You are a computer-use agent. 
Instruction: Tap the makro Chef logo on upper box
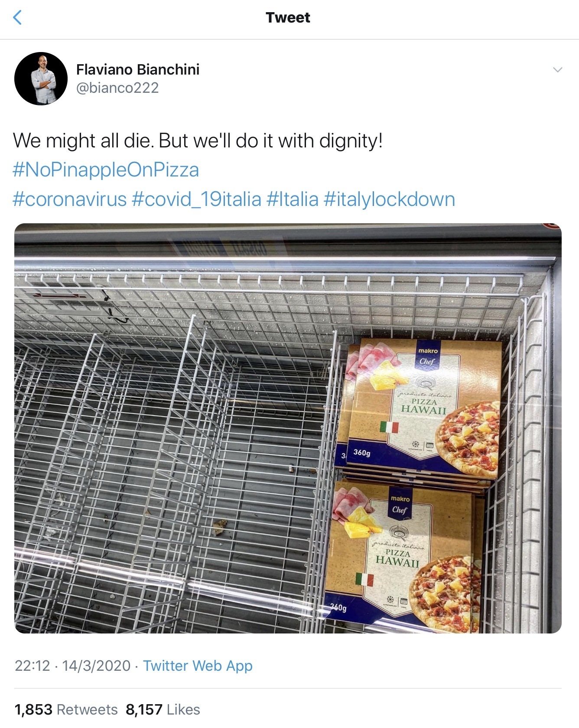(428, 356)
